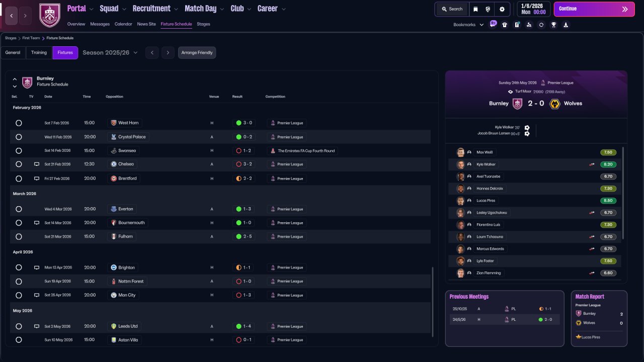Open the bookmark icon beside Search
Image resolution: width=644 pixels, height=362 pixels.
(x=475, y=9)
